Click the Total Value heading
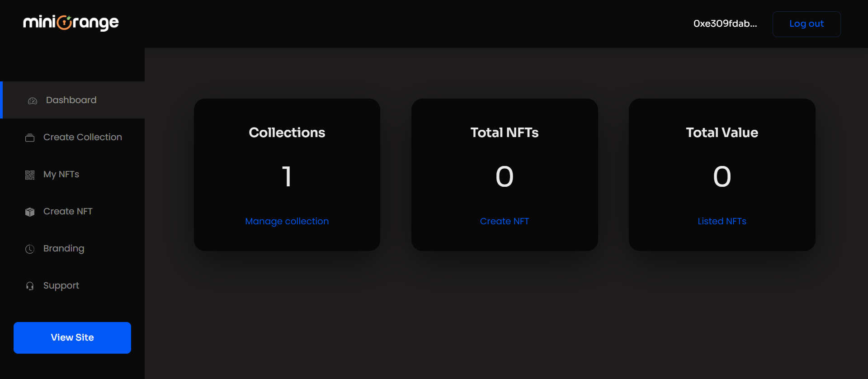 (x=722, y=133)
